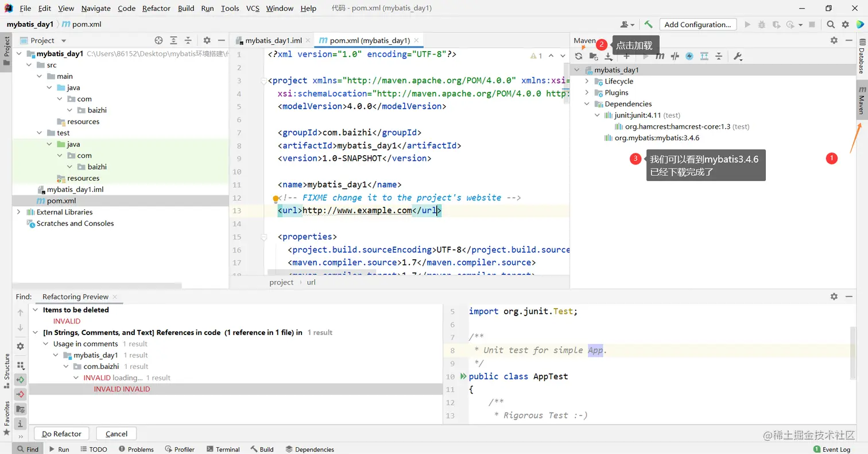Click the Do Refactor button
This screenshot has height=454, width=868.
[62, 434]
